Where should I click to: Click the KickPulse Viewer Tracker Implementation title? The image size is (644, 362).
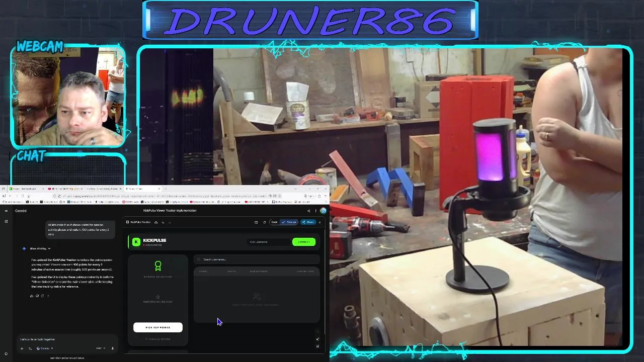click(x=170, y=211)
